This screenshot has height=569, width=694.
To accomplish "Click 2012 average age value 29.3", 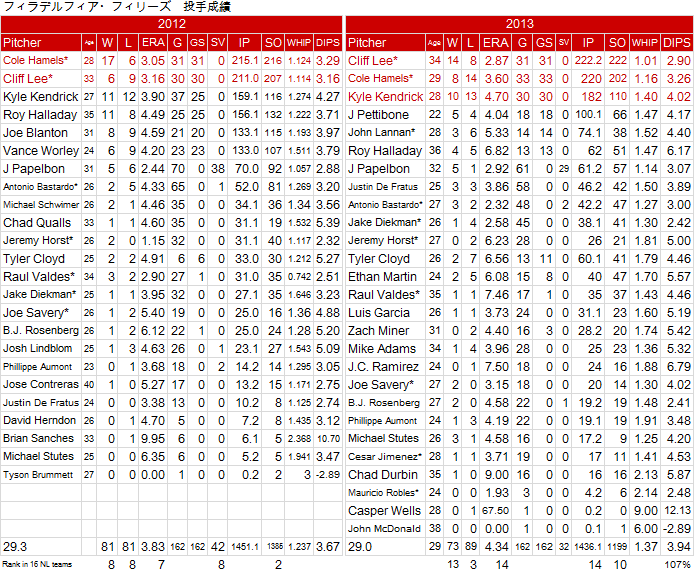I will 15,547.
